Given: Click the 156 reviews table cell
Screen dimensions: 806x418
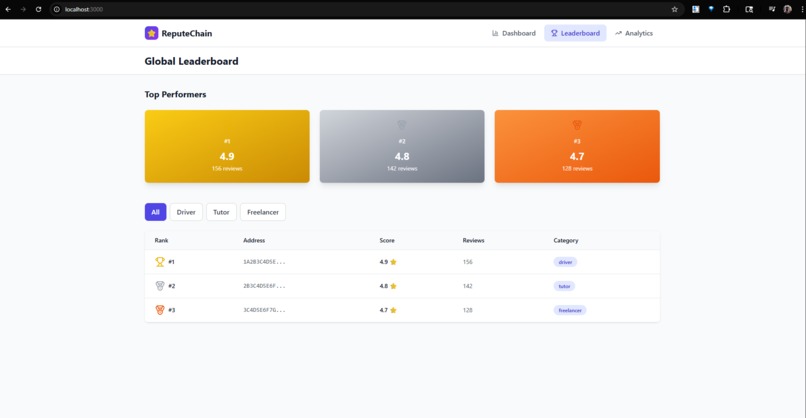Looking at the screenshot, I should pyautogui.click(x=467, y=262).
